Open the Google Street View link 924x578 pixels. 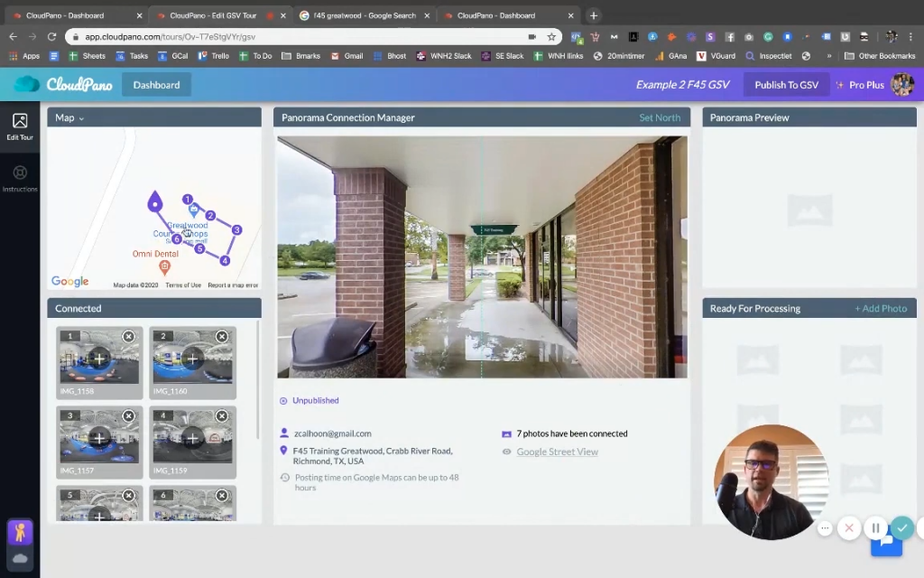(557, 452)
